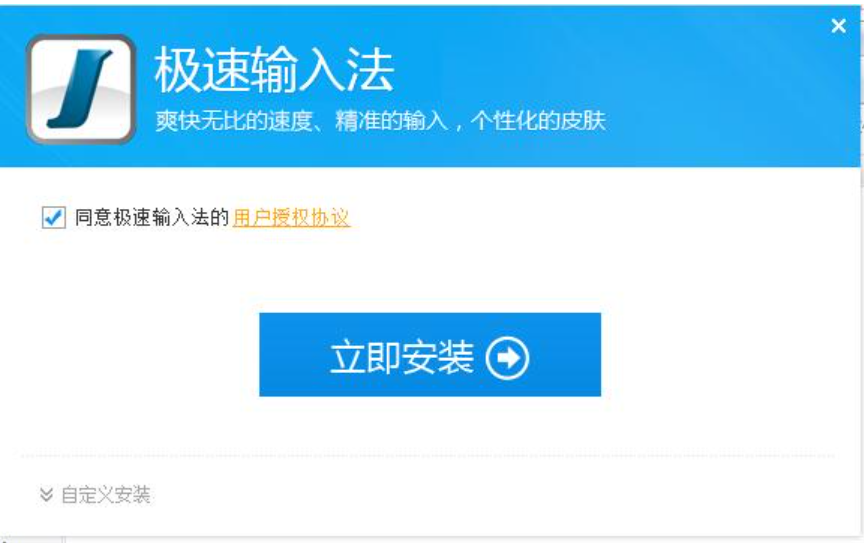This screenshot has height=543, width=864.
Task: Click the dotted separator line above 自定义安装
Action: [428, 456]
